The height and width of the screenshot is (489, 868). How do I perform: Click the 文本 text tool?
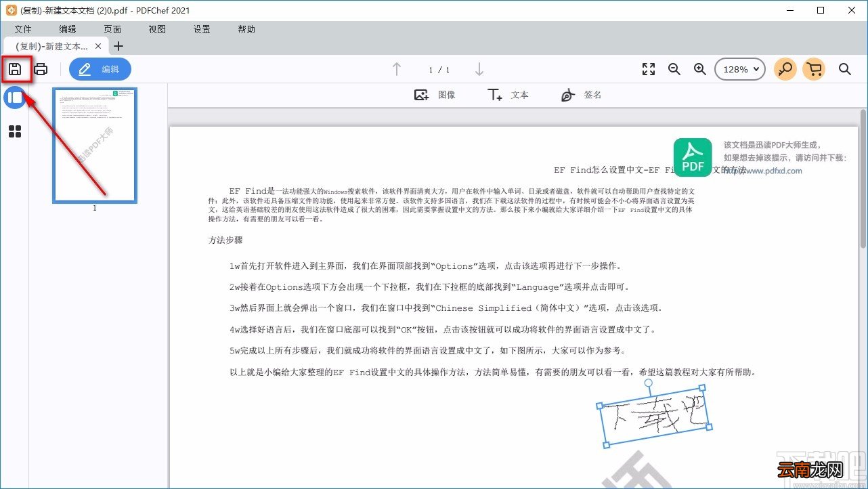pos(508,95)
